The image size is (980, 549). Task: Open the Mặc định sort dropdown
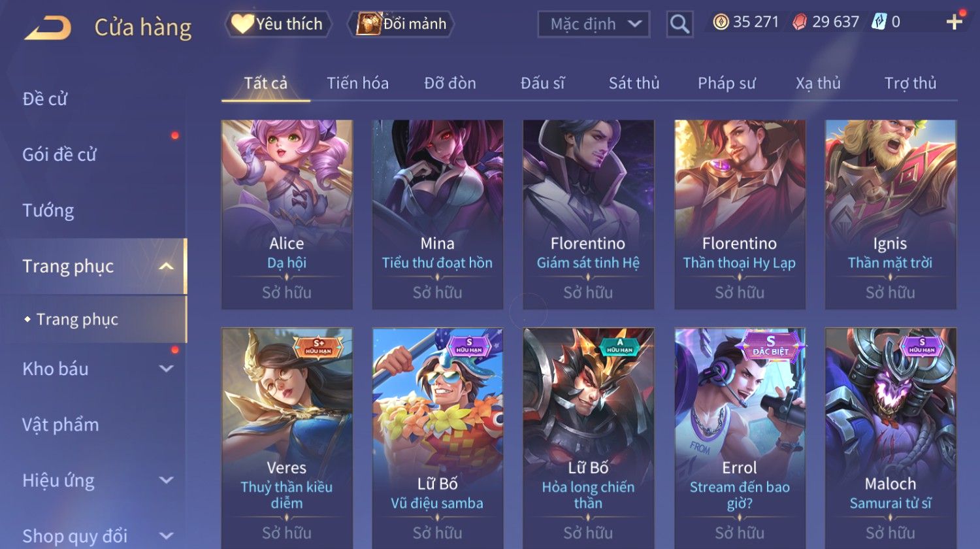593,24
